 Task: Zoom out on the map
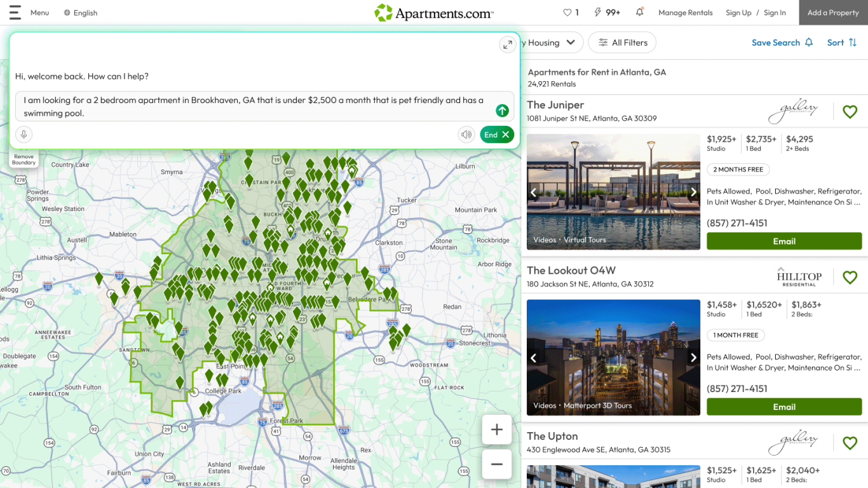[497, 464]
